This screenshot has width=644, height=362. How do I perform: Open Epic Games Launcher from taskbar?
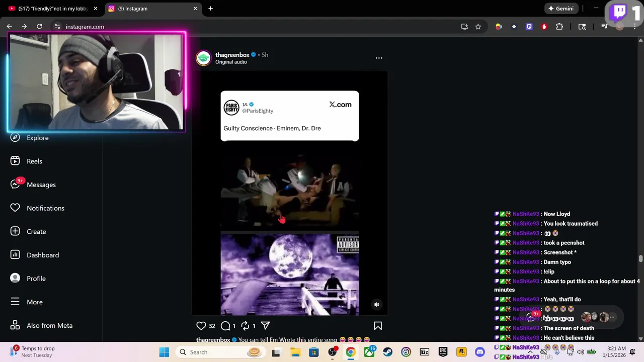click(x=443, y=352)
